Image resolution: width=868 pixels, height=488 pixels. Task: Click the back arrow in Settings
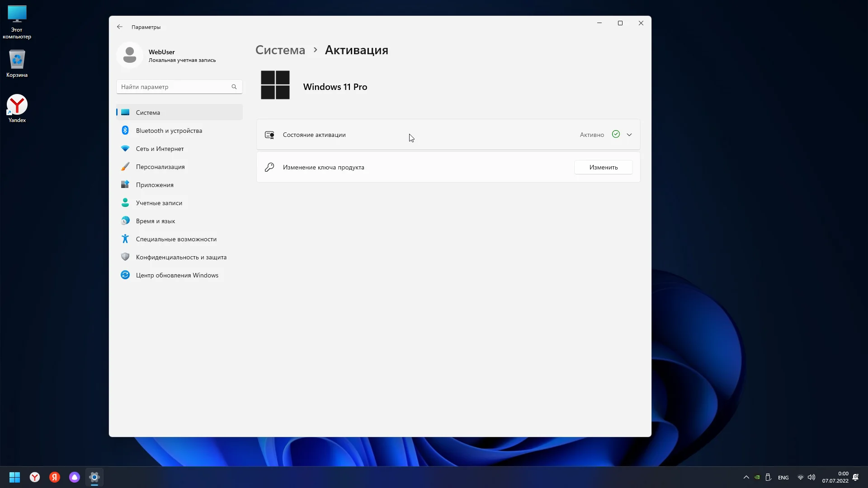click(x=119, y=27)
